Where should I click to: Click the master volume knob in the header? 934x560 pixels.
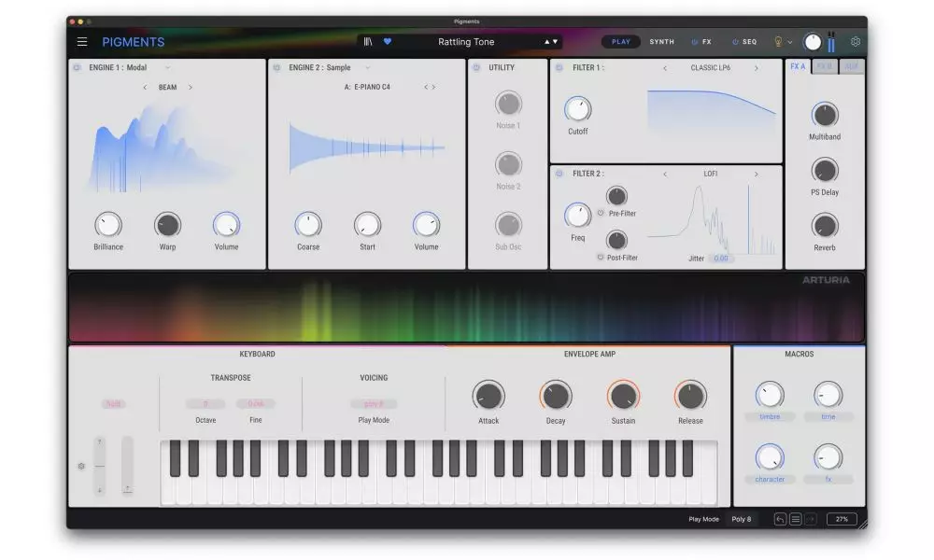[813, 42]
